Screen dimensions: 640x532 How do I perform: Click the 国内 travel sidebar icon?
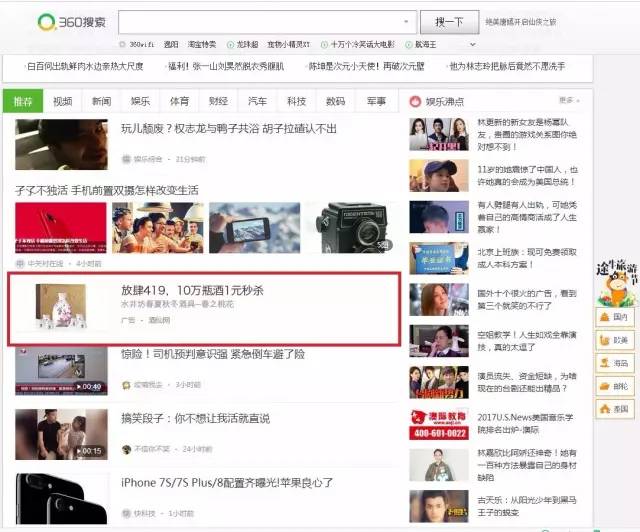pos(616,317)
